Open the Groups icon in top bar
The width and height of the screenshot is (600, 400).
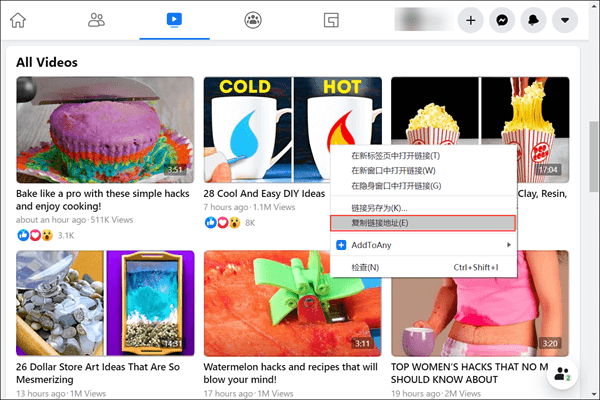point(253,19)
